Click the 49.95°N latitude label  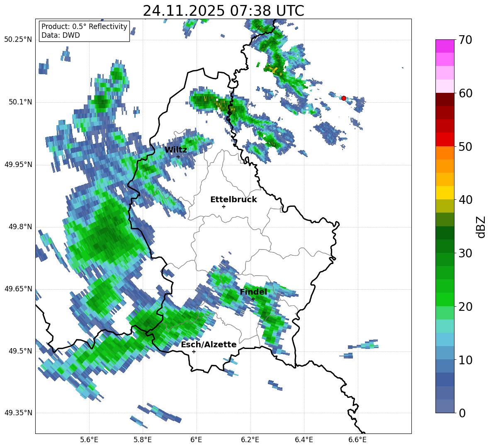pyautogui.click(x=18, y=164)
